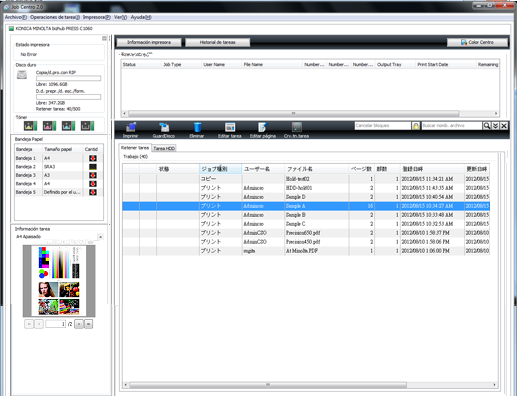Click the Bandeja 3 paper quantity icon
The height and width of the screenshot is (396, 517).
coord(93,175)
